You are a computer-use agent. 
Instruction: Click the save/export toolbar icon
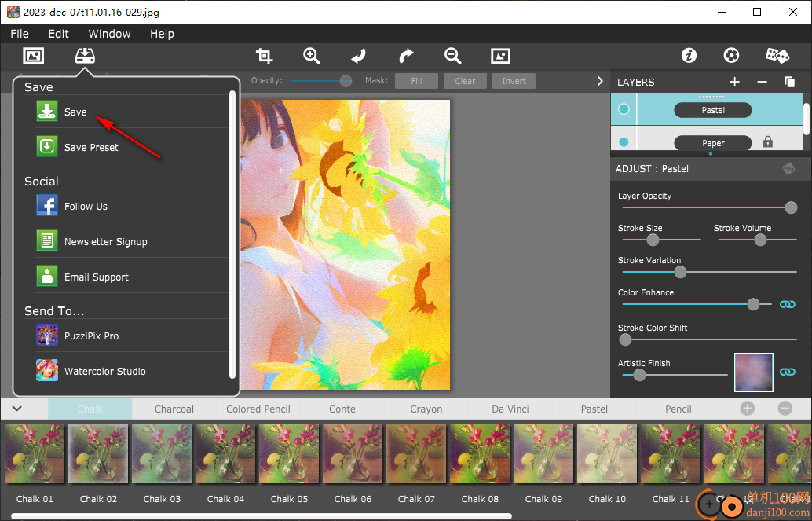pos(85,56)
